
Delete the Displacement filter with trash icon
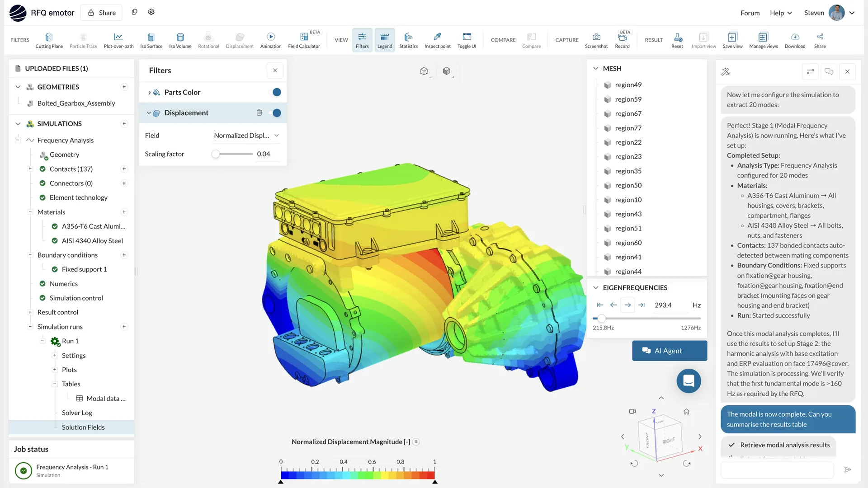[259, 113]
